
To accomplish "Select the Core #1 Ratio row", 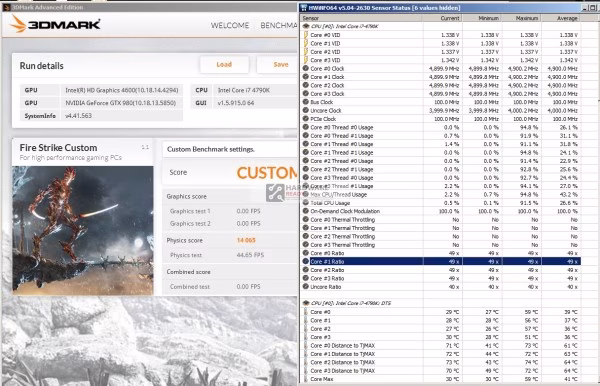I will point(441,262).
